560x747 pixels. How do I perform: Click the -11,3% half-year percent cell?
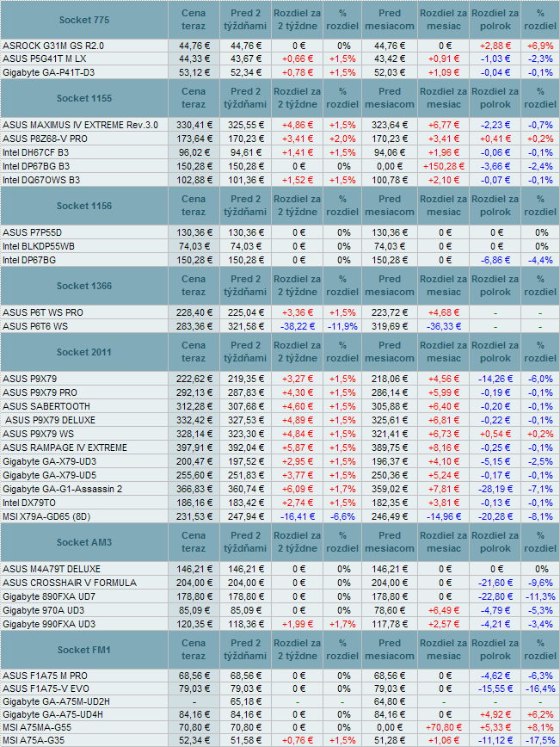tap(540, 596)
